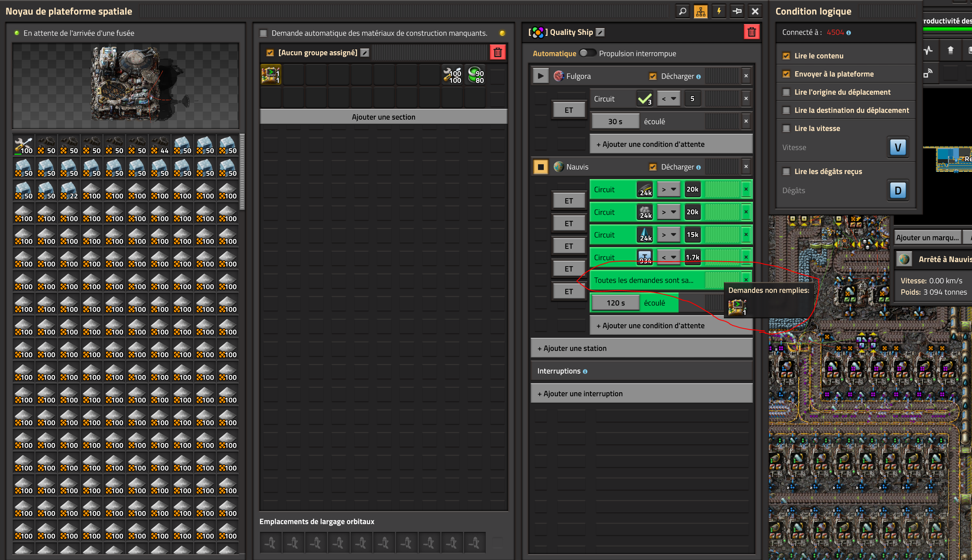The width and height of the screenshot is (972, 560).
Task: Click the ET operator above the 120 s condition
Action: click(x=568, y=292)
